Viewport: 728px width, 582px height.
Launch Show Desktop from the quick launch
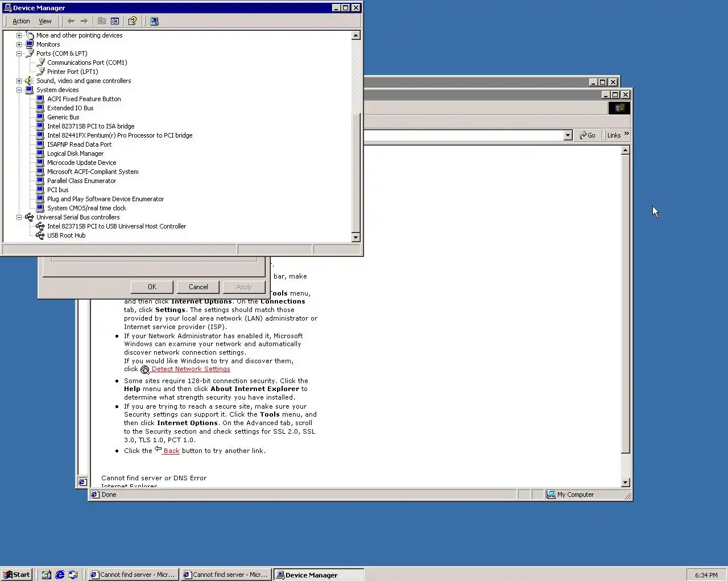pos(47,575)
